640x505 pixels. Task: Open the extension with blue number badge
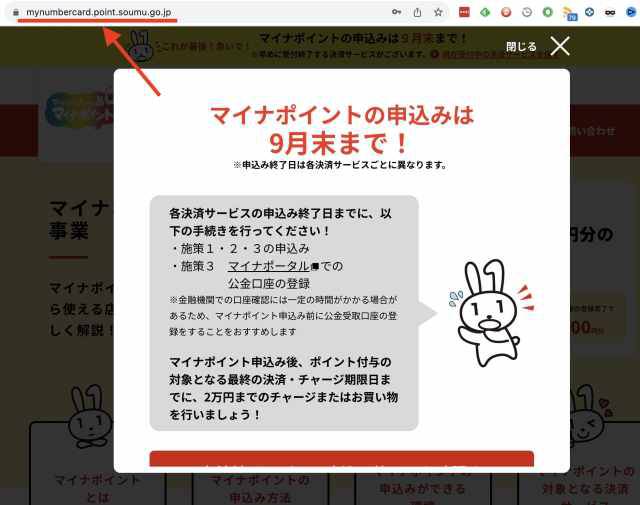pyautogui.click(x=569, y=13)
